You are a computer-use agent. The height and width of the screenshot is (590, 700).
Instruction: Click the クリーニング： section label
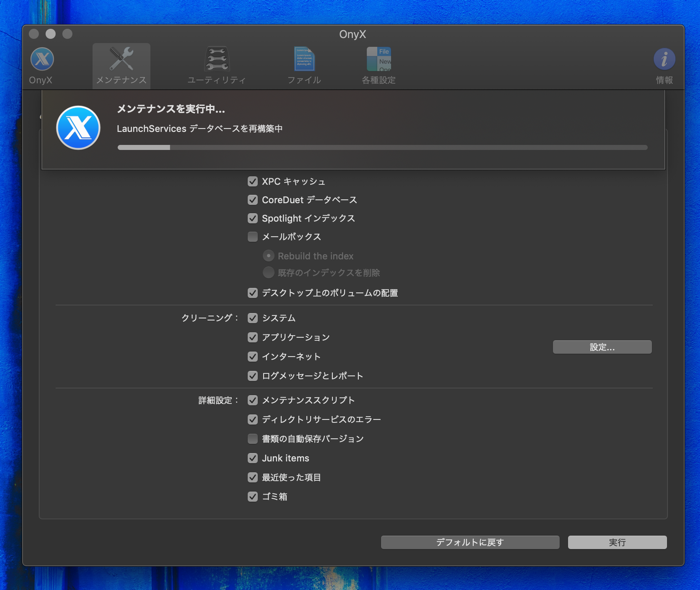[x=210, y=318]
